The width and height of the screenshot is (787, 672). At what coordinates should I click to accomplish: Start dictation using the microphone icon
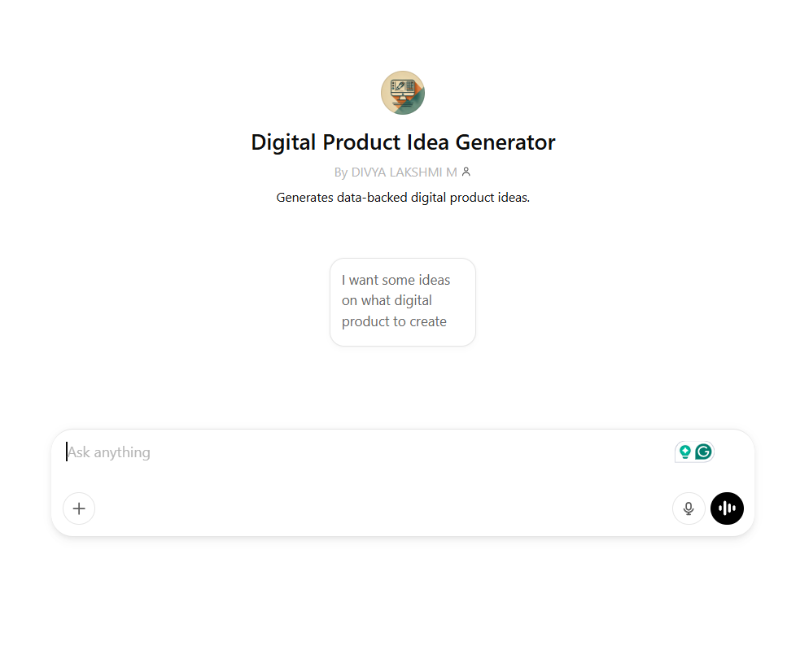(x=689, y=508)
